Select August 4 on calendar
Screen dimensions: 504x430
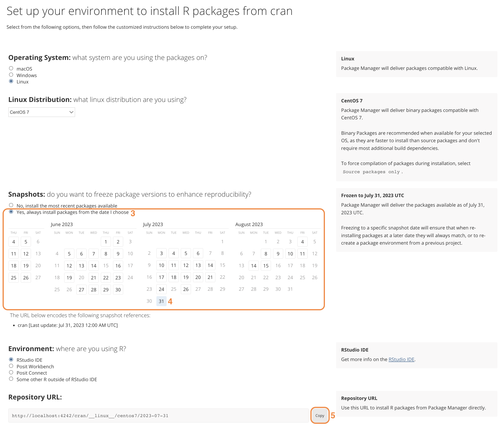pyautogui.click(x=302, y=241)
